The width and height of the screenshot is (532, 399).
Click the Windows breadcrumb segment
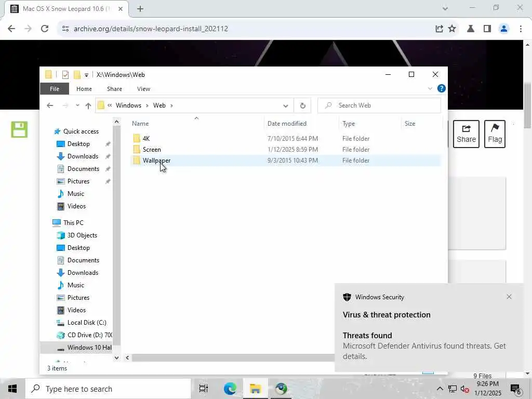[x=128, y=105]
